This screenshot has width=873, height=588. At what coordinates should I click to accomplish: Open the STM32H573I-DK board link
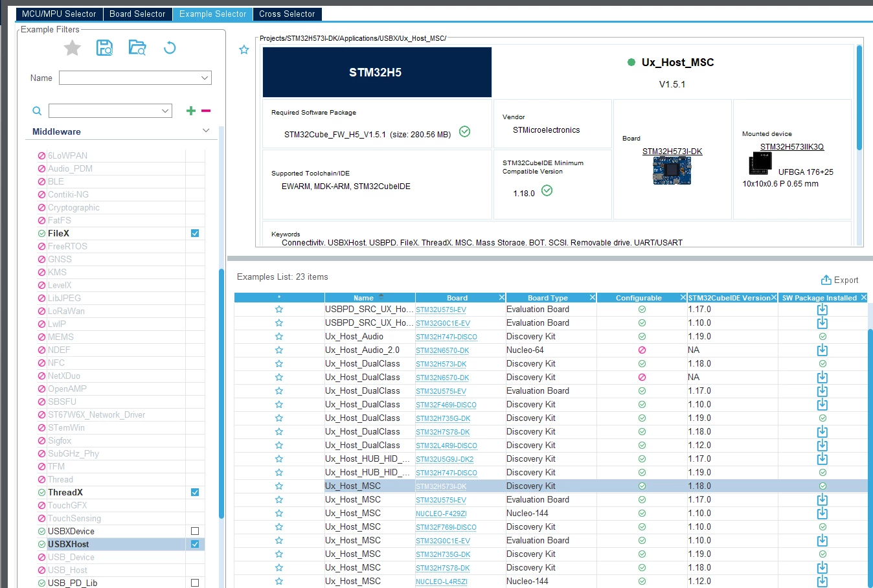[672, 152]
